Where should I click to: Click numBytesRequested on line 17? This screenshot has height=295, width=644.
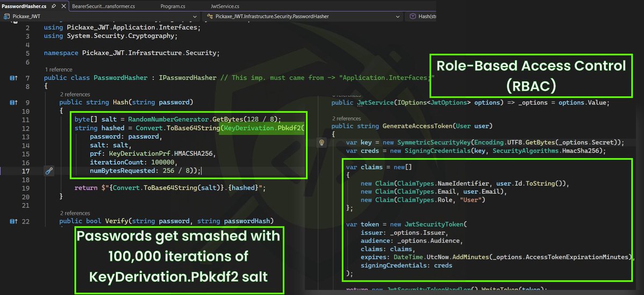(122, 171)
